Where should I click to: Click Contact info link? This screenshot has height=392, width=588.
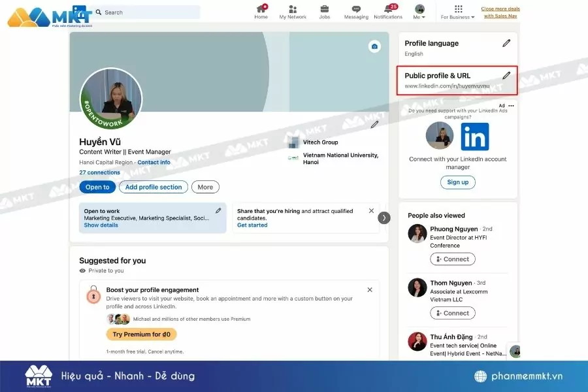pos(154,162)
